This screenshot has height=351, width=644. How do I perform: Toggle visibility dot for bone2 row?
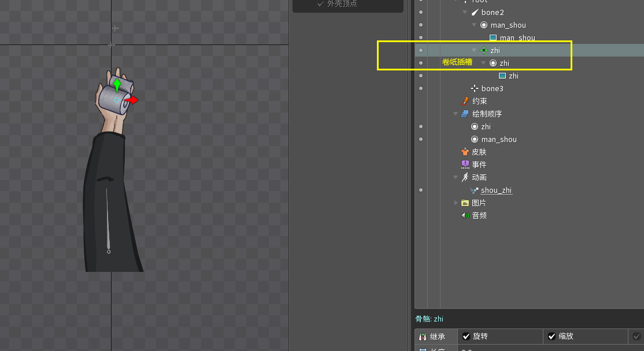[x=421, y=12]
